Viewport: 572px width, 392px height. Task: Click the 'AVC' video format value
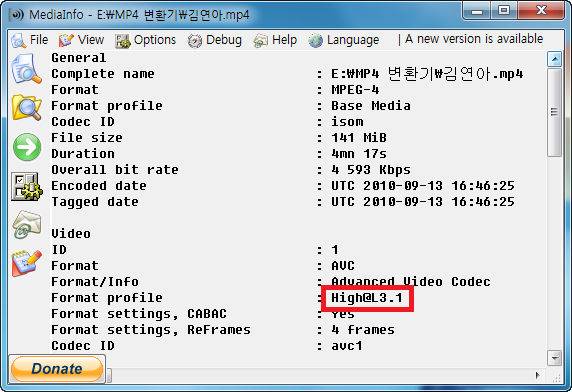343,265
